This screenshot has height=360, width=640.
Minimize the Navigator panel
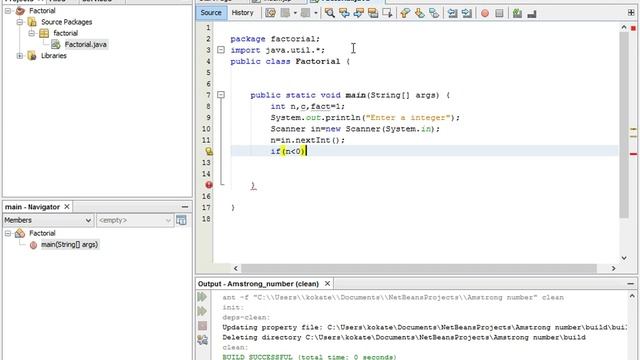pos(185,207)
